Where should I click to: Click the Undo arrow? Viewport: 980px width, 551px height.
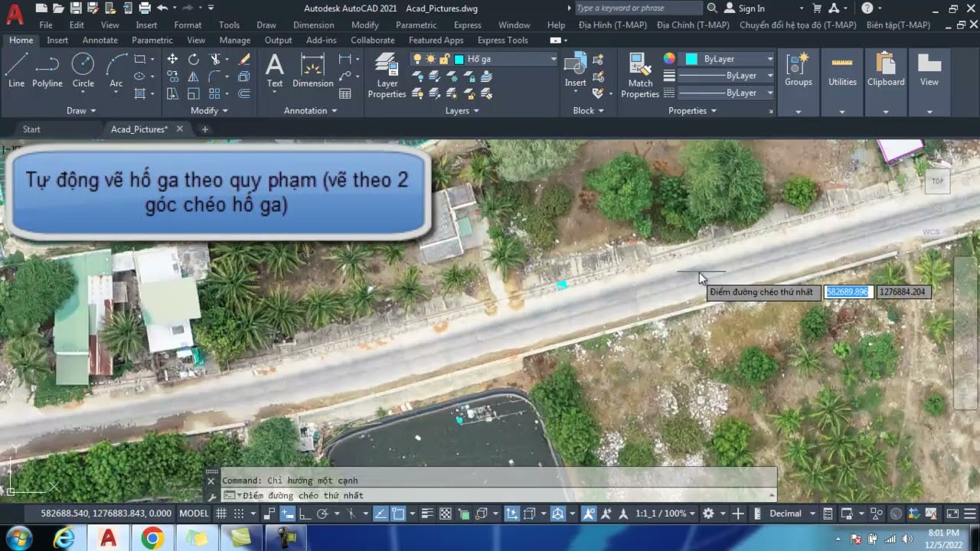(x=162, y=8)
